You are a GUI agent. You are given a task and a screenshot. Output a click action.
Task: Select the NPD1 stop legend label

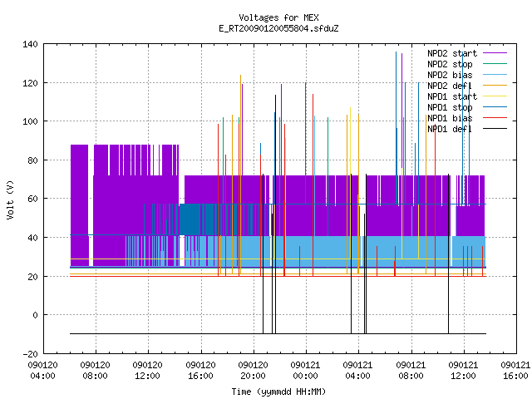450,107
